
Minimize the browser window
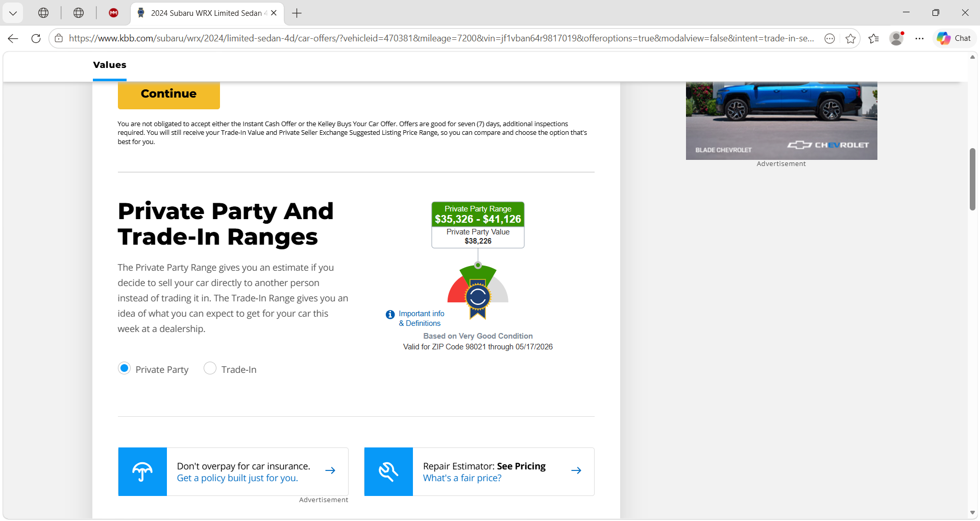click(906, 13)
